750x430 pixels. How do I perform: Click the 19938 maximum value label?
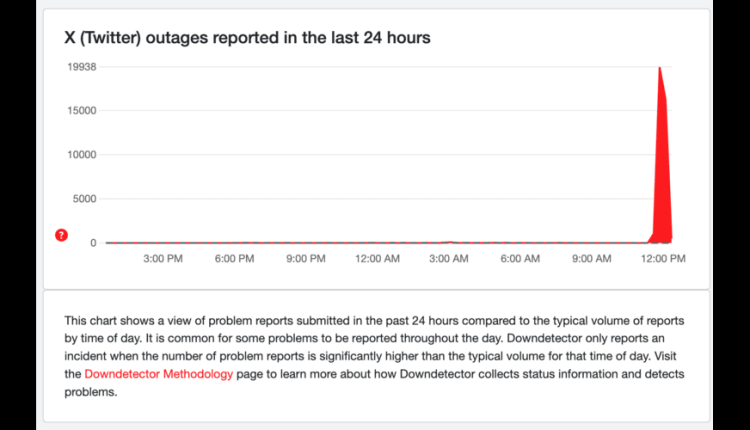[82, 67]
